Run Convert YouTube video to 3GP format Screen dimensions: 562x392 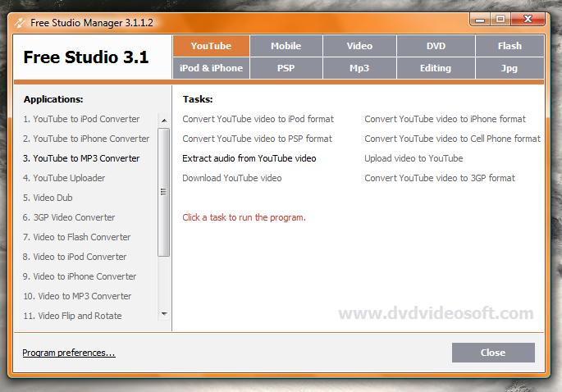click(x=440, y=178)
